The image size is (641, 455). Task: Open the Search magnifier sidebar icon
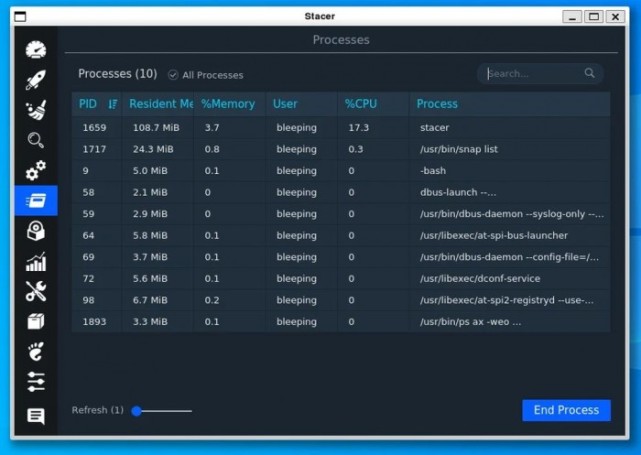coord(36,140)
